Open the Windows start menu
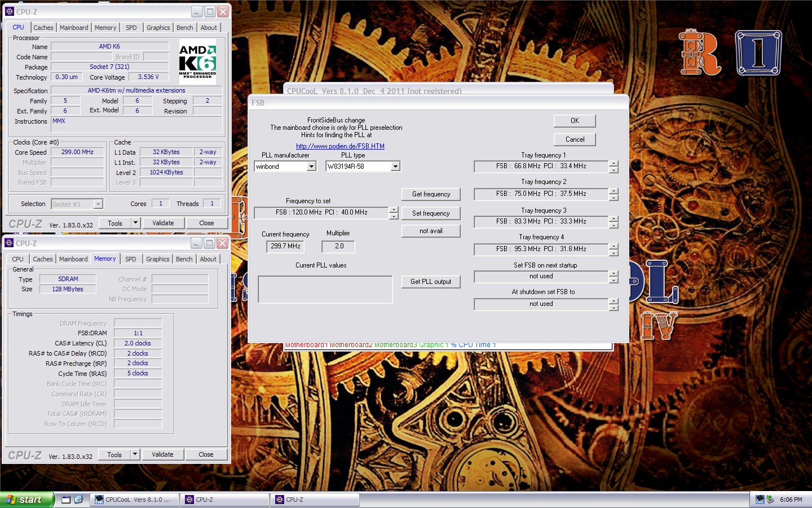The width and height of the screenshot is (812, 508). 27,500
